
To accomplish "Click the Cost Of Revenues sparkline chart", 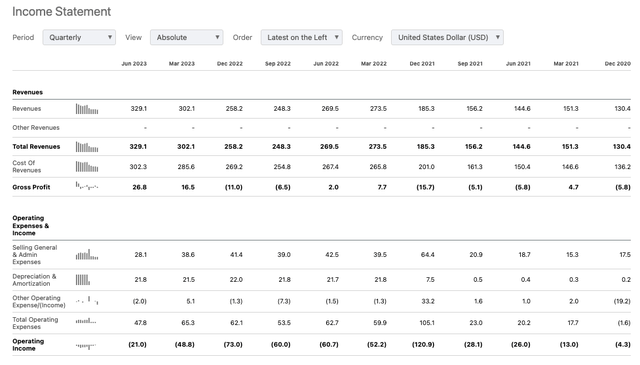I will pyautogui.click(x=87, y=167).
